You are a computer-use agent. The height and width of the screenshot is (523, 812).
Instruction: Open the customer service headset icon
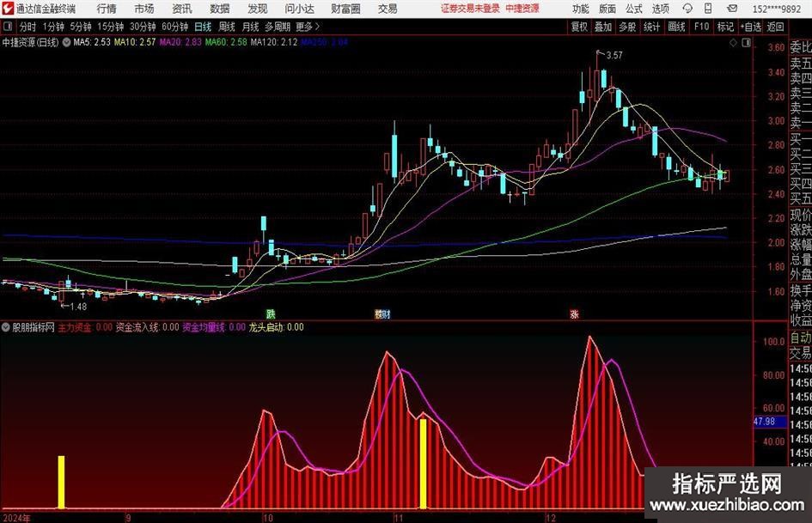point(687,9)
